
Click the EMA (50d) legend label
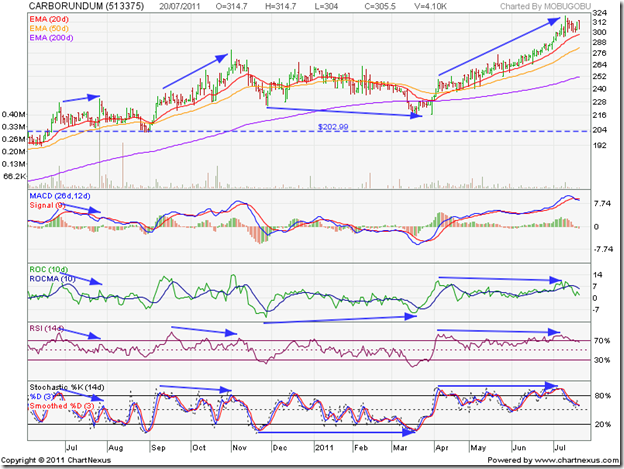pyautogui.click(x=49, y=28)
